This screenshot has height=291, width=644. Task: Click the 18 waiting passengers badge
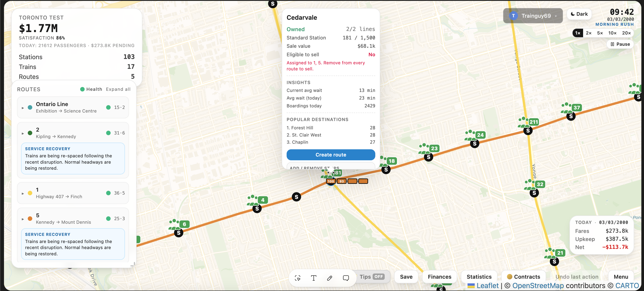pyautogui.click(x=391, y=161)
